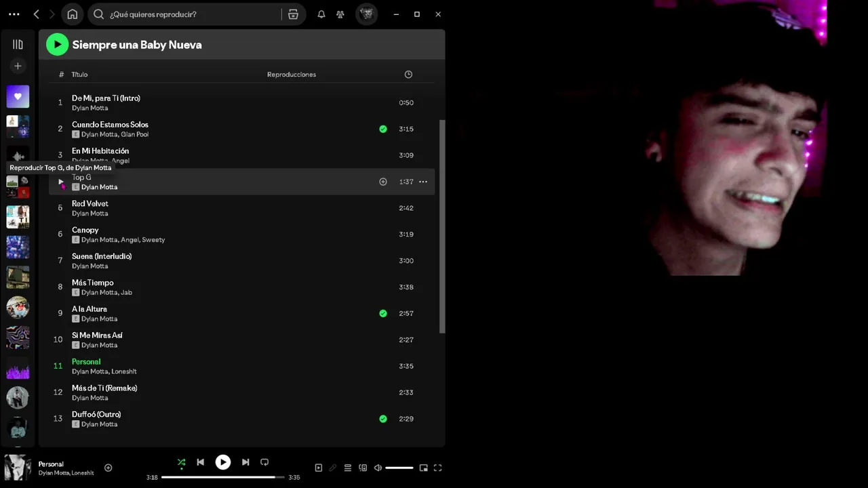
Task: Go back with the left arrow
Action: pos(37,14)
